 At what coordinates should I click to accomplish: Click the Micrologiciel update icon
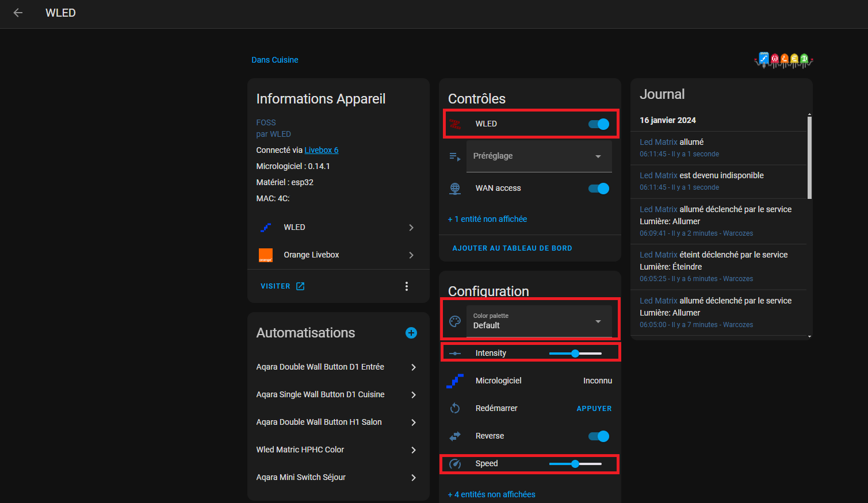tap(455, 381)
